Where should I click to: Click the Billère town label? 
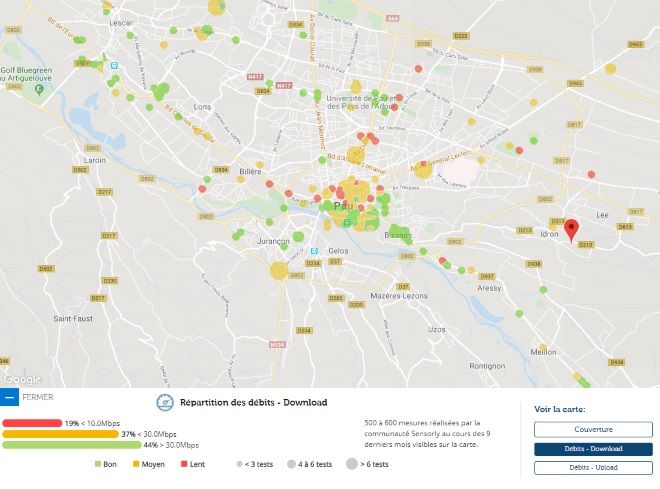point(250,171)
